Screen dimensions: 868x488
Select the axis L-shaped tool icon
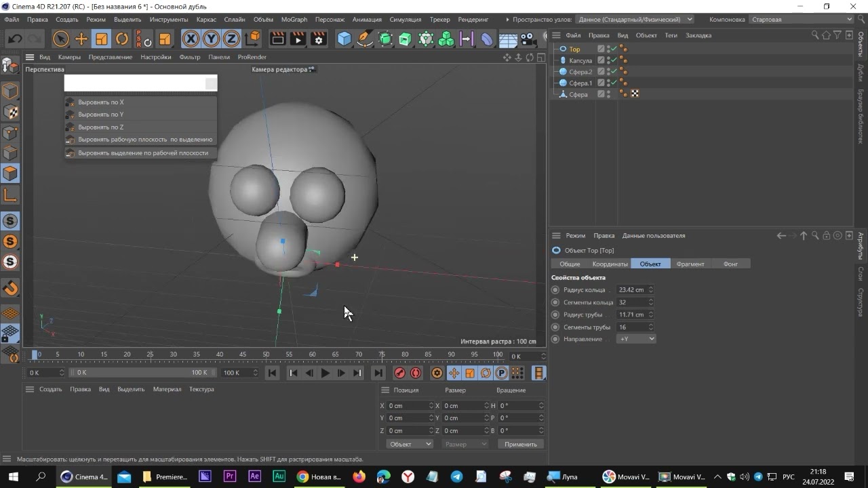pos(10,196)
